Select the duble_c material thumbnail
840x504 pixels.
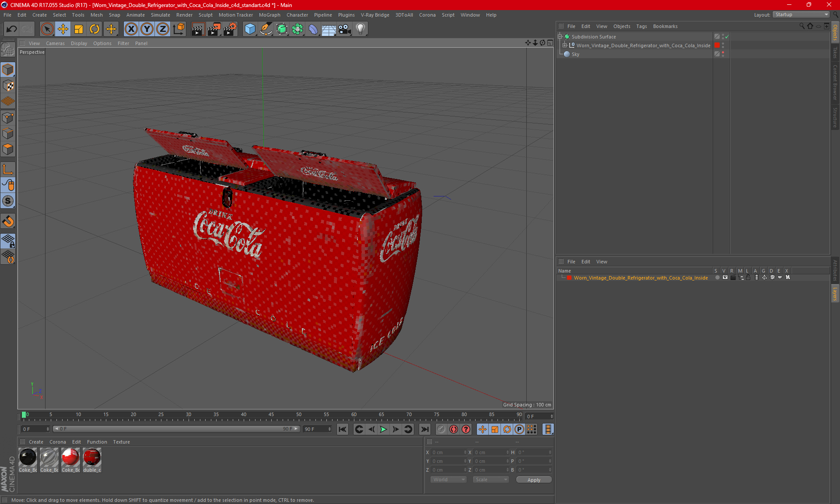click(x=92, y=460)
